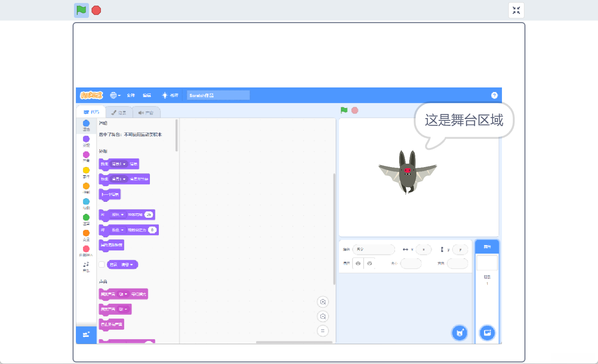Viewport: 598px width, 364px height.
Task: Click the sprite y position field
Action: (460, 249)
